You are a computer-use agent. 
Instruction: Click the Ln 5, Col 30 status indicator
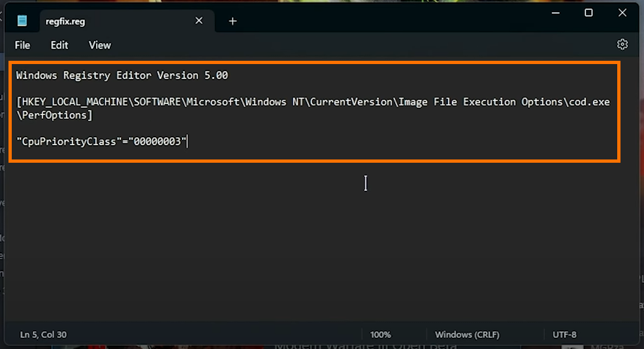click(x=43, y=335)
